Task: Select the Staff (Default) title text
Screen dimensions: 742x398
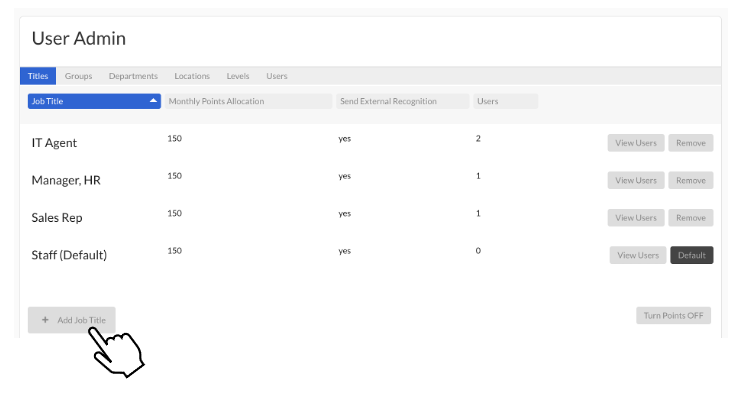Action: (x=69, y=255)
